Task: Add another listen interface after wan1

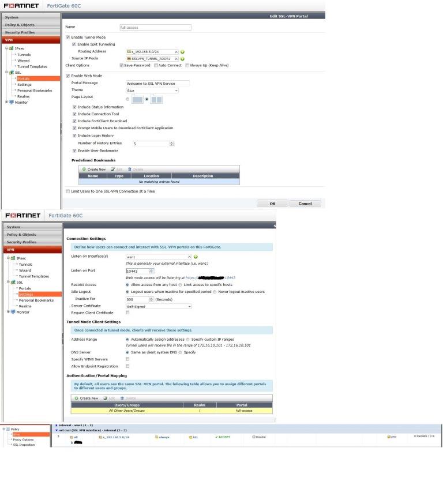Action: pos(196,257)
